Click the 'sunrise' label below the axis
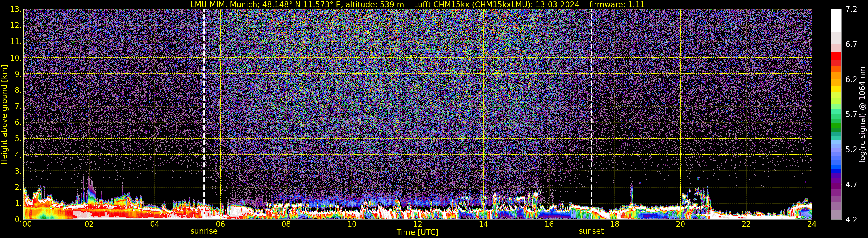 (204, 231)
